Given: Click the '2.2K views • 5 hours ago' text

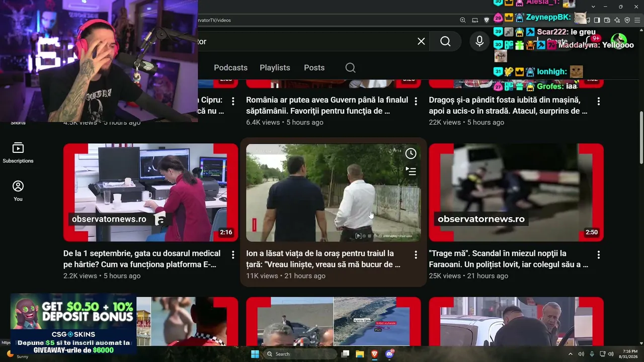Looking at the screenshot, I should [x=102, y=276].
